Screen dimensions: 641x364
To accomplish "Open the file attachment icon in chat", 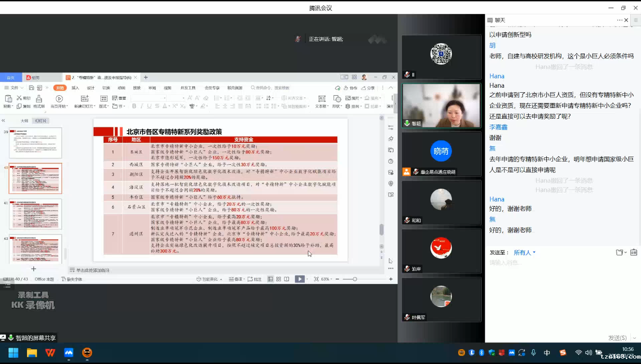I will (x=620, y=252).
